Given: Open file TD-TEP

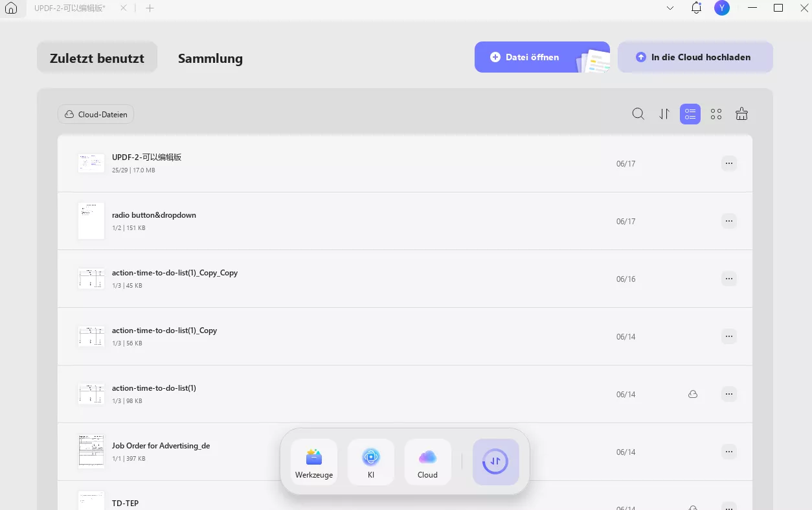Looking at the screenshot, I should (125, 504).
